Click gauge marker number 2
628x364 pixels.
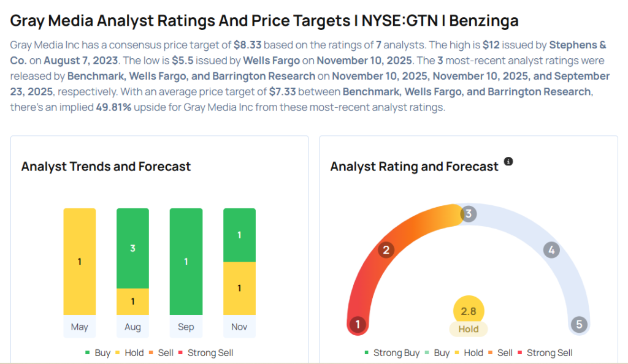tap(386, 250)
